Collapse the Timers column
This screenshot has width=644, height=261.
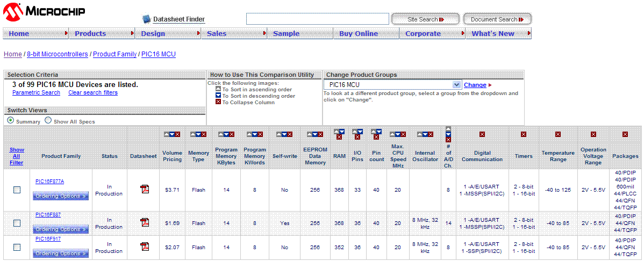523,134
